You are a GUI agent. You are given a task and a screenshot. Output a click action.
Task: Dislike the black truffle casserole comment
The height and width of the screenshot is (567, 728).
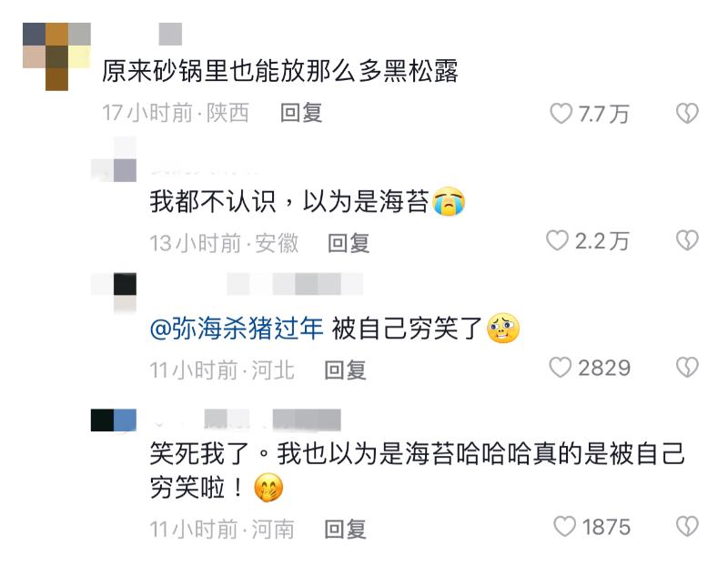point(687,113)
